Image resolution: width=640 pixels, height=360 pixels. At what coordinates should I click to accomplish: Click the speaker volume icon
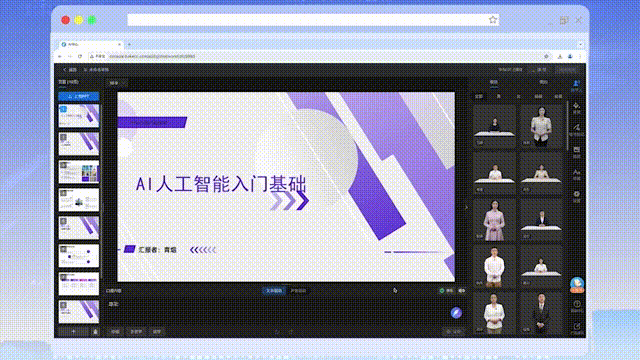point(462,291)
